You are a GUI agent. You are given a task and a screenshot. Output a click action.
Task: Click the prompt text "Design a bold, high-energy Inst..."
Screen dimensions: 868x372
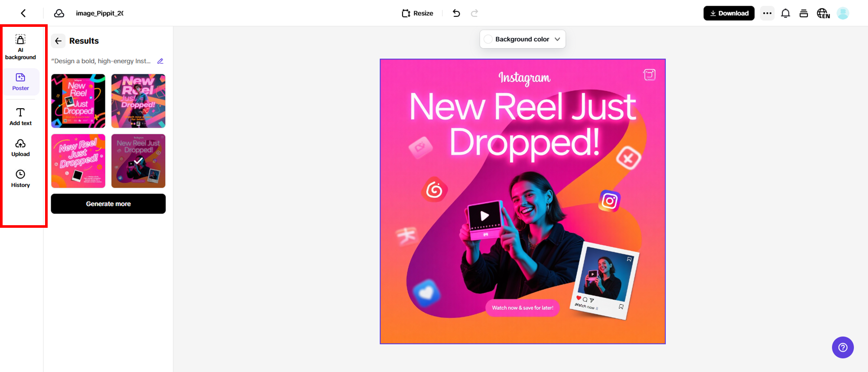coord(101,61)
